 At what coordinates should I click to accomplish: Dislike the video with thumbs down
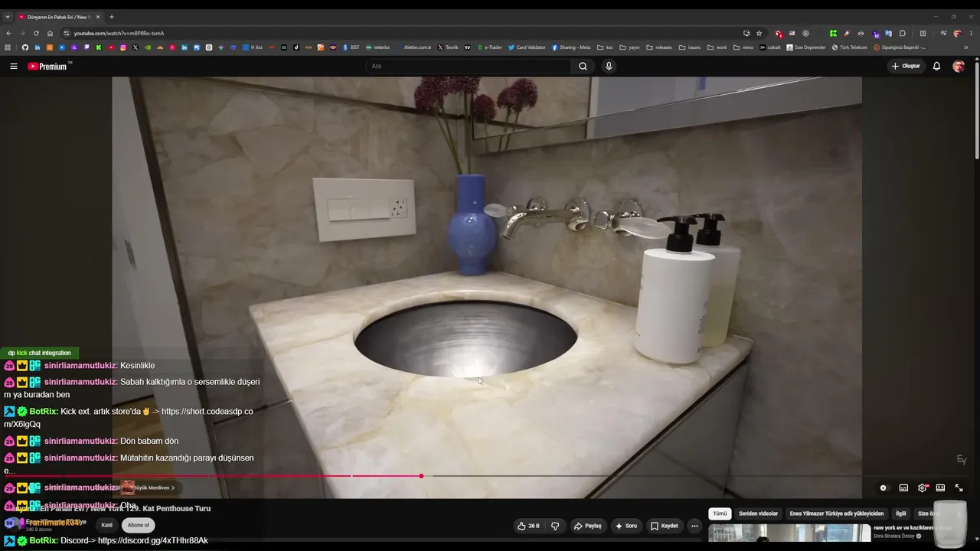coord(555,526)
